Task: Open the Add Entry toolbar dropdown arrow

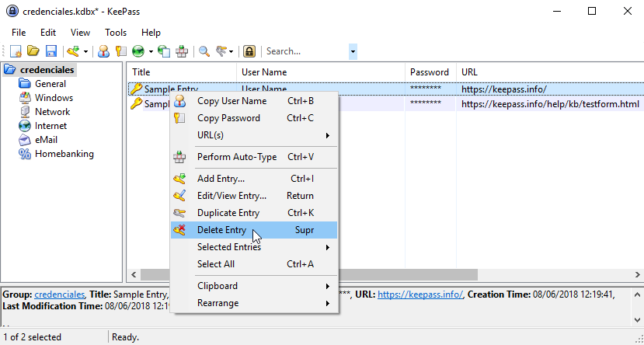Action: pyautogui.click(x=85, y=52)
